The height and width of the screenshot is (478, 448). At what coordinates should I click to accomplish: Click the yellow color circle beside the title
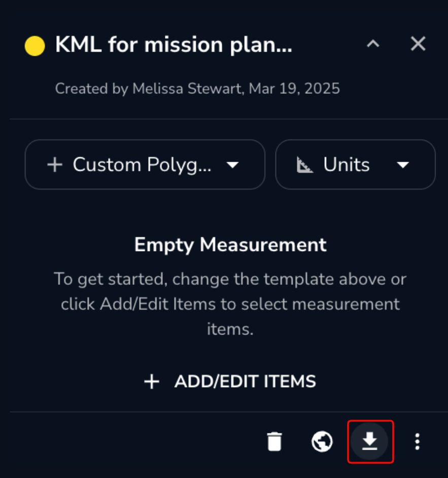point(35,46)
